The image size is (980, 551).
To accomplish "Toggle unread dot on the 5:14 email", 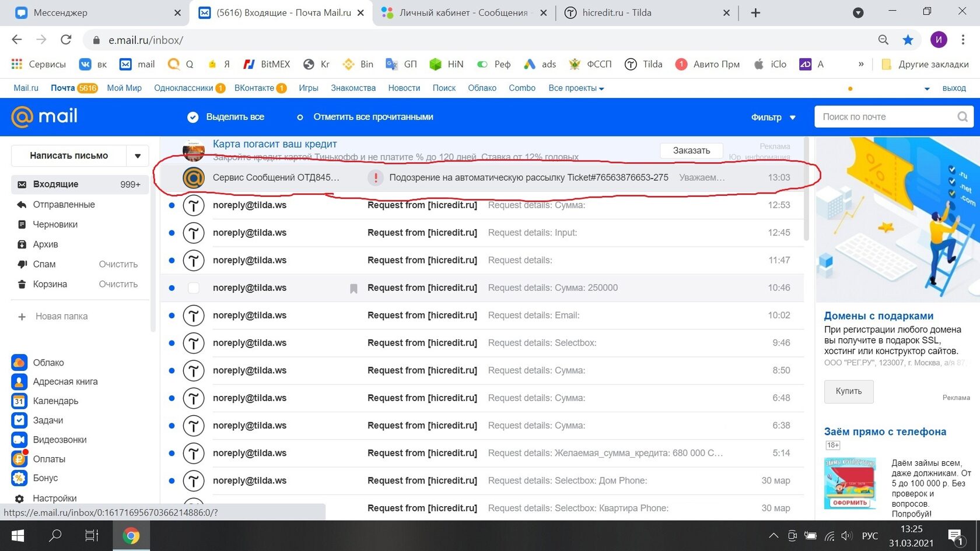I will (171, 453).
